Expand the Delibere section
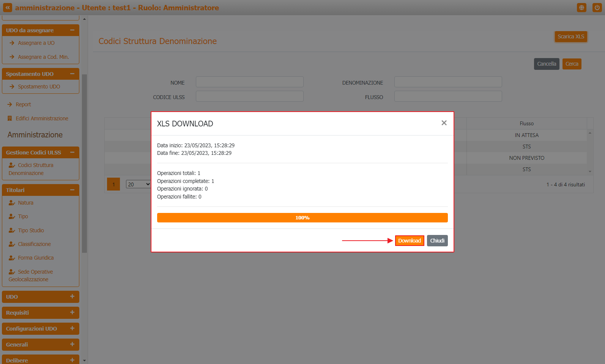Image resolution: width=605 pixels, height=364 pixels. pos(72,360)
